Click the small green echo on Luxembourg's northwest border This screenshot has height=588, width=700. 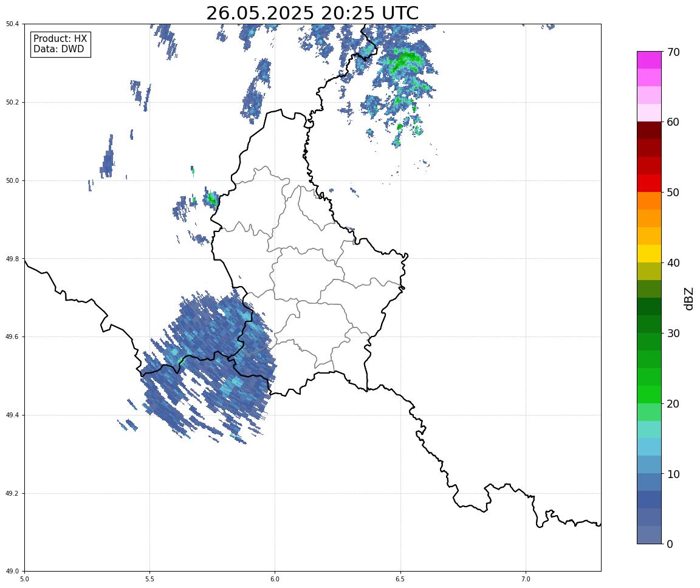pos(212,198)
